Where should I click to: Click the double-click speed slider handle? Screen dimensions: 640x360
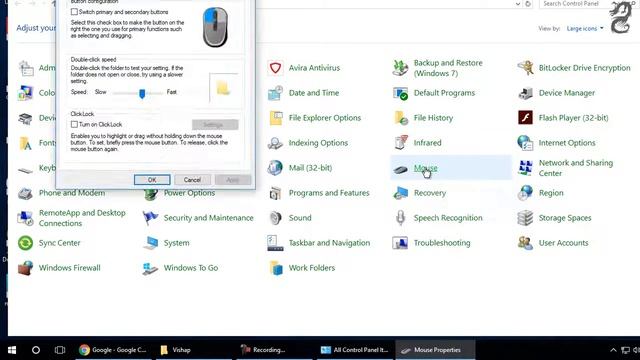tap(142, 93)
